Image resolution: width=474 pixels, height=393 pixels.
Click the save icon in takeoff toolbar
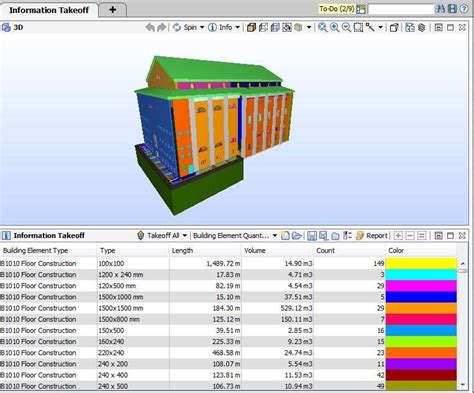[x=311, y=236]
